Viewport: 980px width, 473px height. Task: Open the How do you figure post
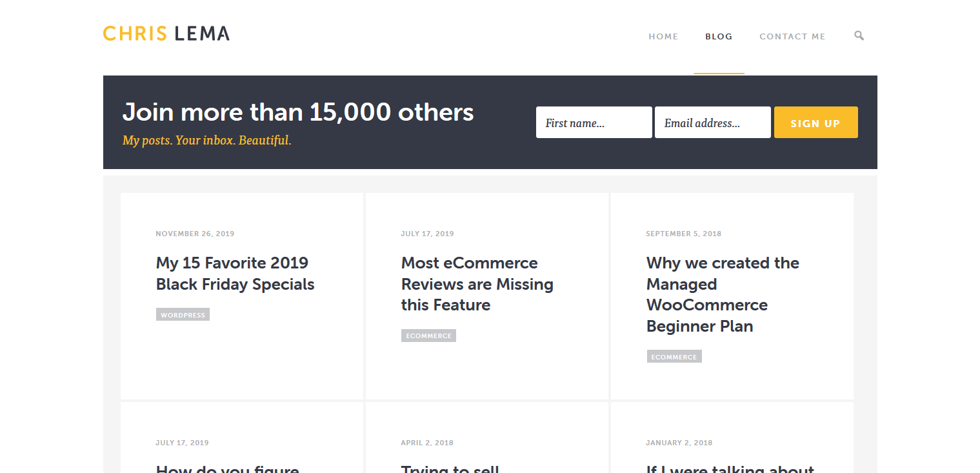click(227, 468)
